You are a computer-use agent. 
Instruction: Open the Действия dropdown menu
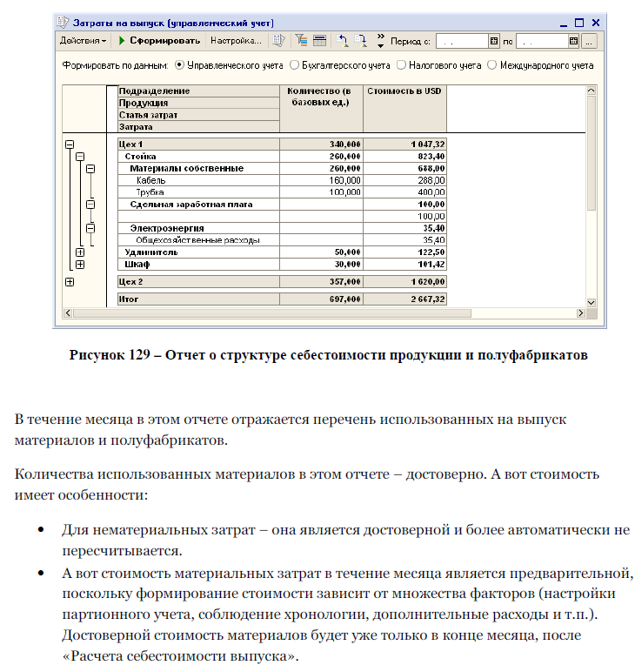coord(83,41)
